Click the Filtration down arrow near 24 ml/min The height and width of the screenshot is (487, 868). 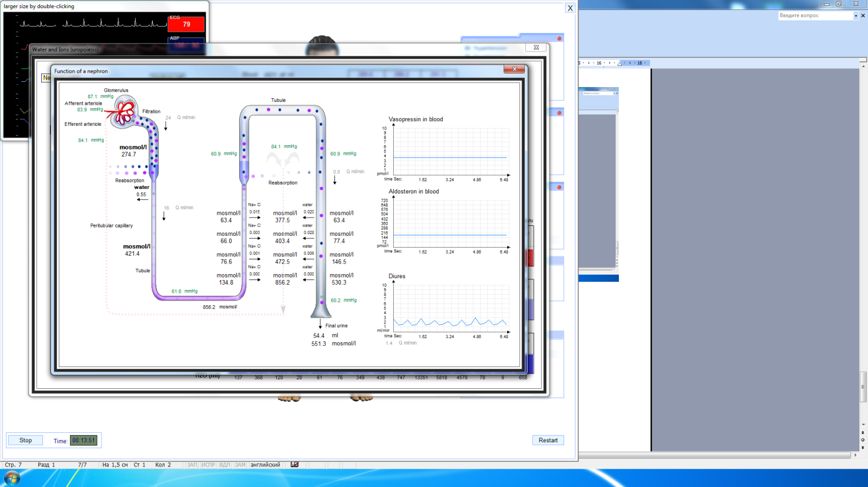point(166,126)
